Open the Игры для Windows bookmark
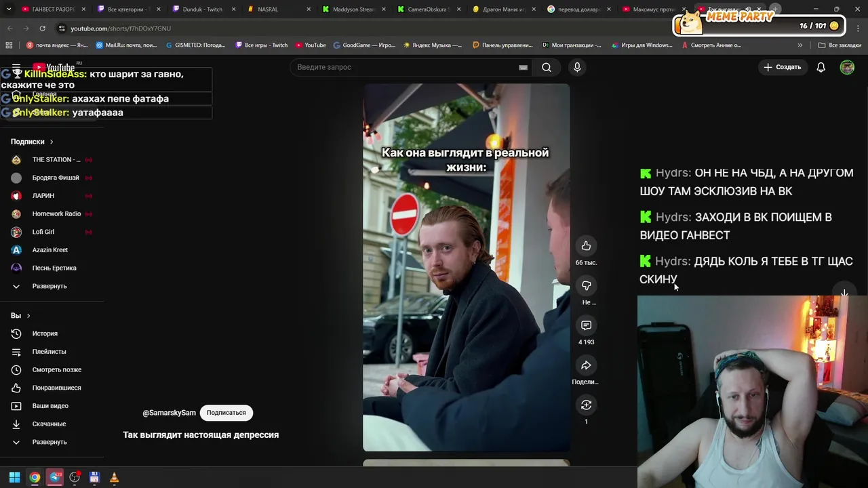 tap(642, 45)
